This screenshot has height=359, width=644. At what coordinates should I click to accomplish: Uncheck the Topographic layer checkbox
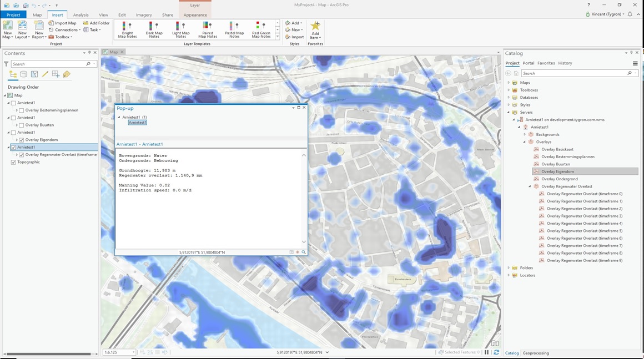14,162
